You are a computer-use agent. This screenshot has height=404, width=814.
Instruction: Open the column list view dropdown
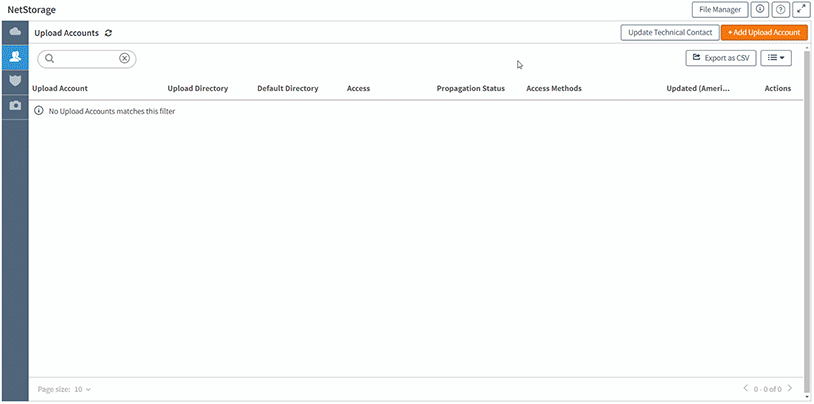pyautogui.click(x=776, y=59)
